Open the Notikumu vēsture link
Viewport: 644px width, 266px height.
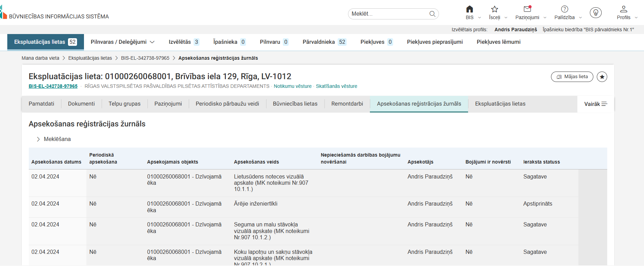tap(293, 86)
